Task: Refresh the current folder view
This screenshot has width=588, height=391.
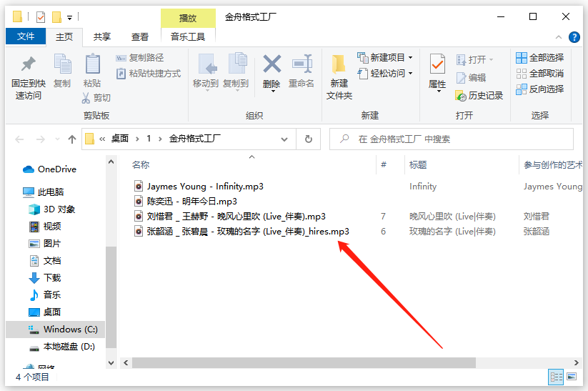Action: point(308,139)
